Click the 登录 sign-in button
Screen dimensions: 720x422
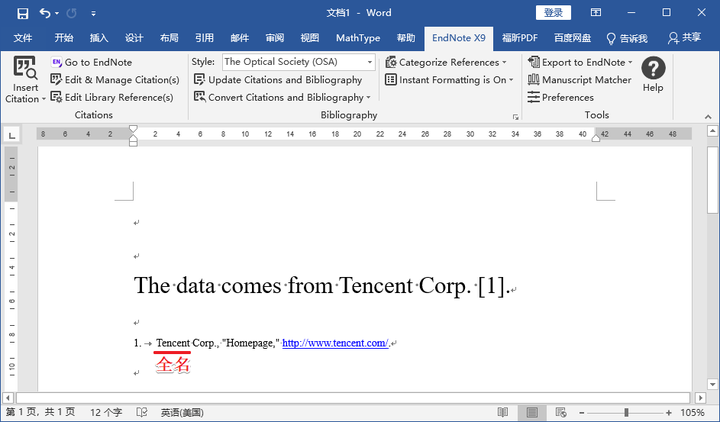tap(553, 12)
